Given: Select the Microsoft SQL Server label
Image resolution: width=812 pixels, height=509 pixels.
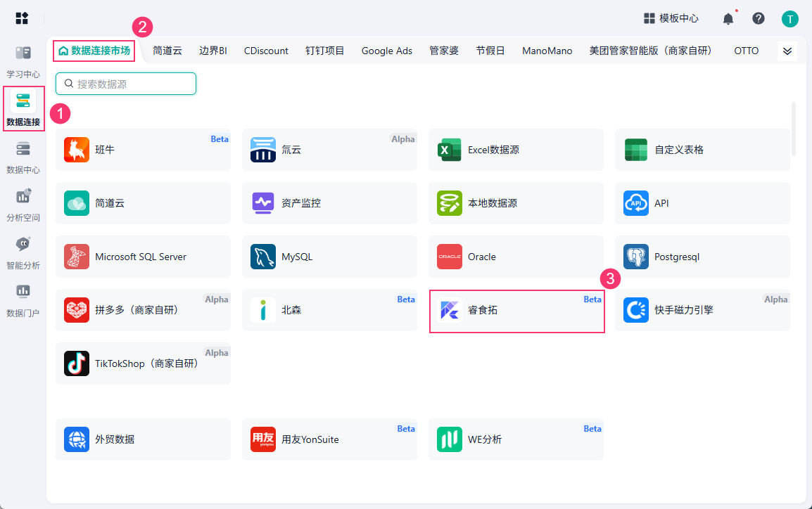Looking at the screenshot, I should (x=140, y=257).
